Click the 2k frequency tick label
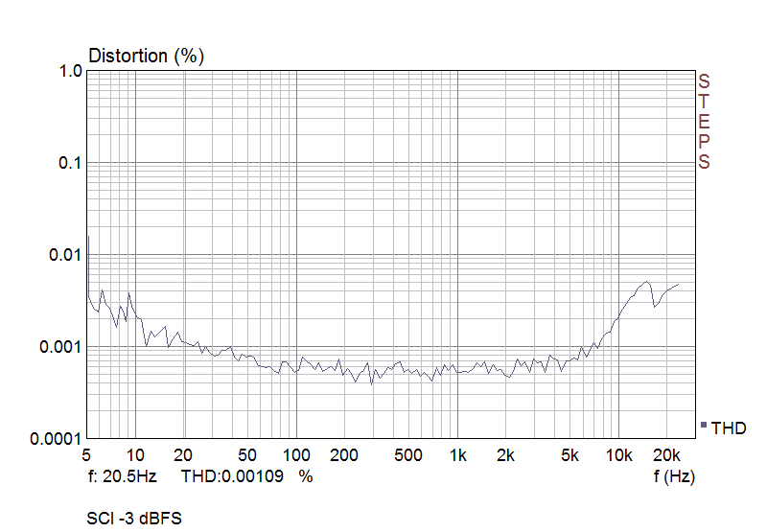Screen dimensions: 767x532 pos(505,455)
